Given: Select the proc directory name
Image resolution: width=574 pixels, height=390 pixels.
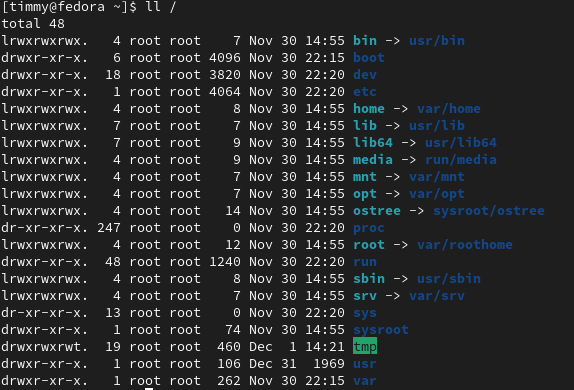Looking at the screenshot, I should tap(369, 228).
